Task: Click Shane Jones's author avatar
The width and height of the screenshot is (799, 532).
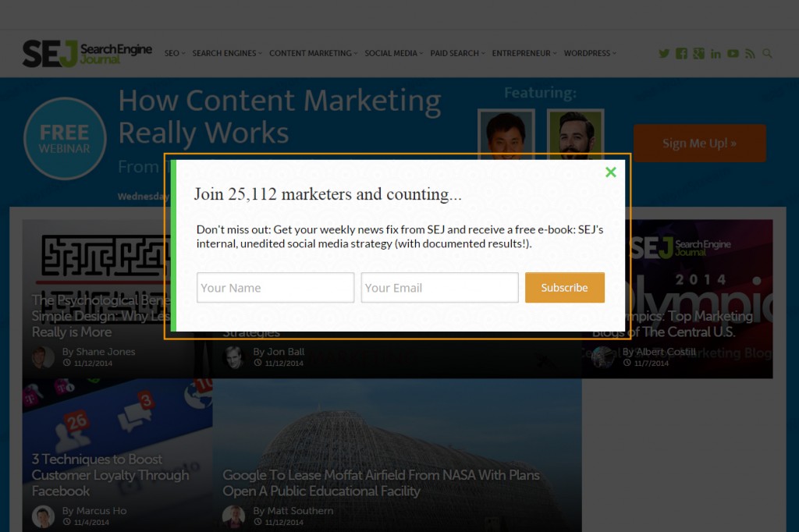Action: (x=44, y=357)
